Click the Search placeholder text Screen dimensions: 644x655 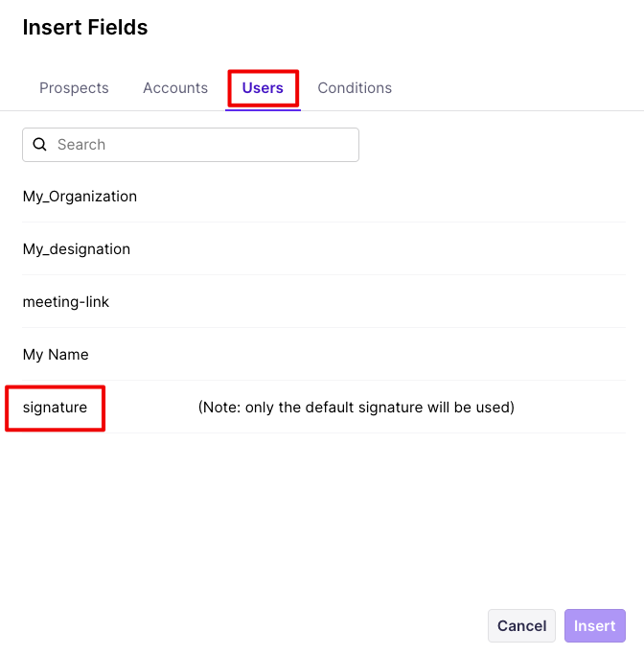pos(81,145)
